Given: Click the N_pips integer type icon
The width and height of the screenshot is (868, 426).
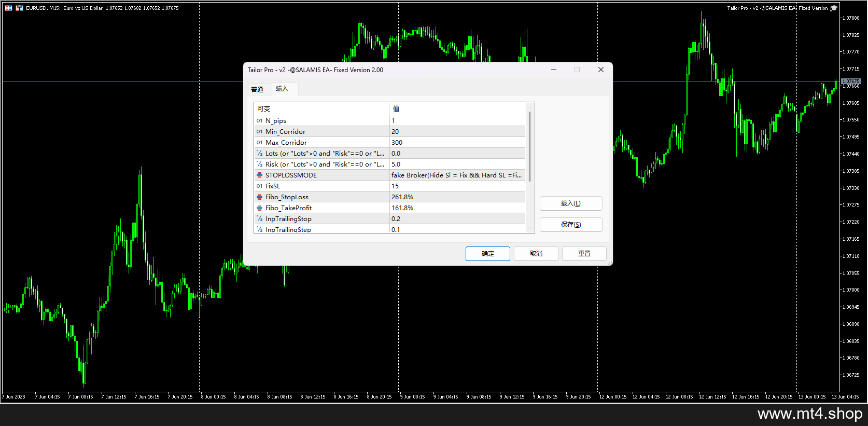Looking at the screenshot, I should point(259,121).
